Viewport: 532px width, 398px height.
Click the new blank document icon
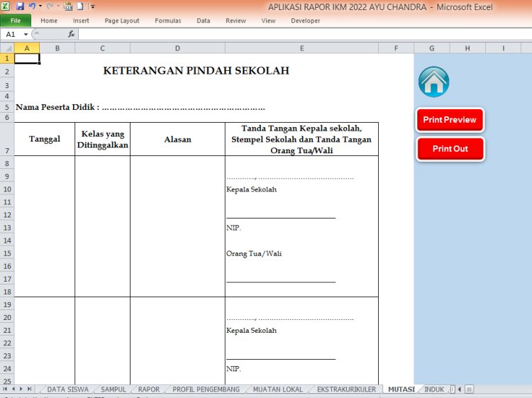(80, 6)
